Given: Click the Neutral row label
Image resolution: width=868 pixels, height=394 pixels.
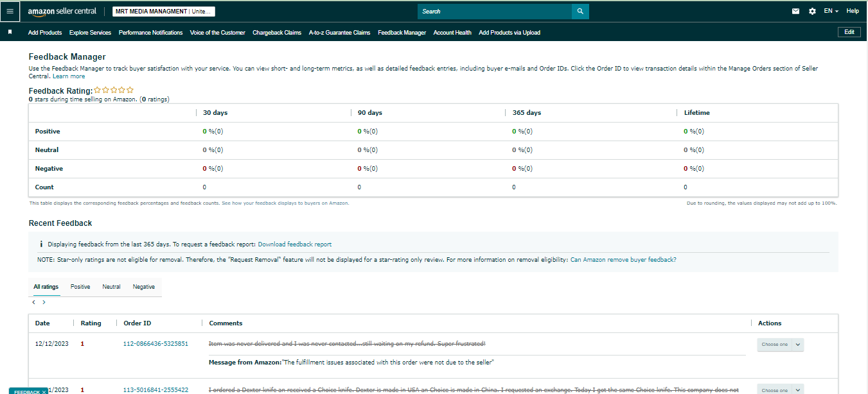Looking at the screenshot, I should [47, 150].
